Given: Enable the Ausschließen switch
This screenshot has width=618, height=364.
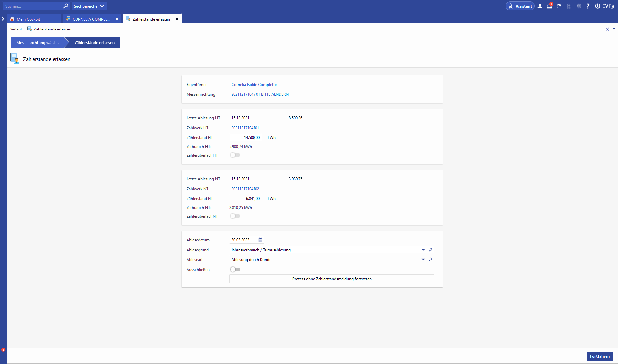Looking at the screenshot, I should pyautogui.click(x=235, y=269).
